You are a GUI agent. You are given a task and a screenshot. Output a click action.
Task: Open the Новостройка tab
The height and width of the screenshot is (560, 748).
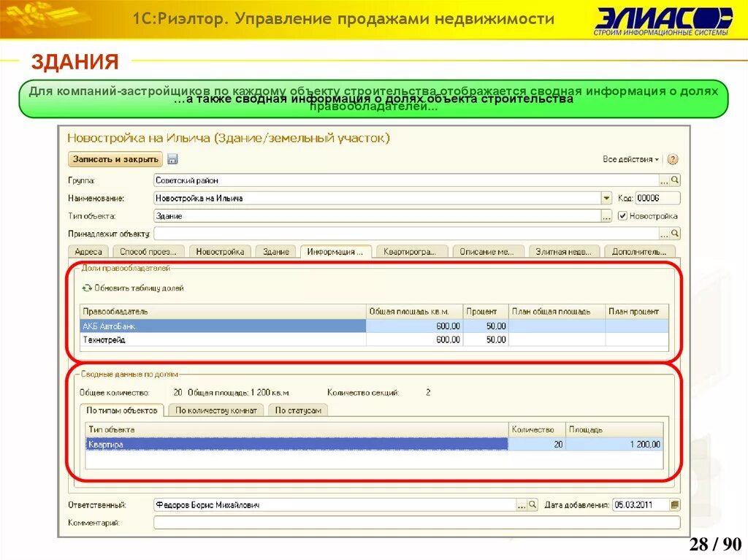click(220, 251)
